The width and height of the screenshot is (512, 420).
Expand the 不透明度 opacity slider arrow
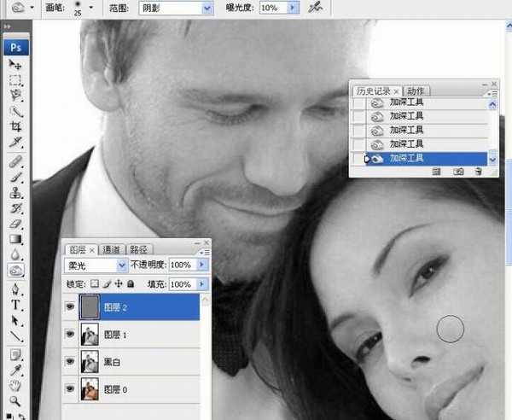point(202,265)
